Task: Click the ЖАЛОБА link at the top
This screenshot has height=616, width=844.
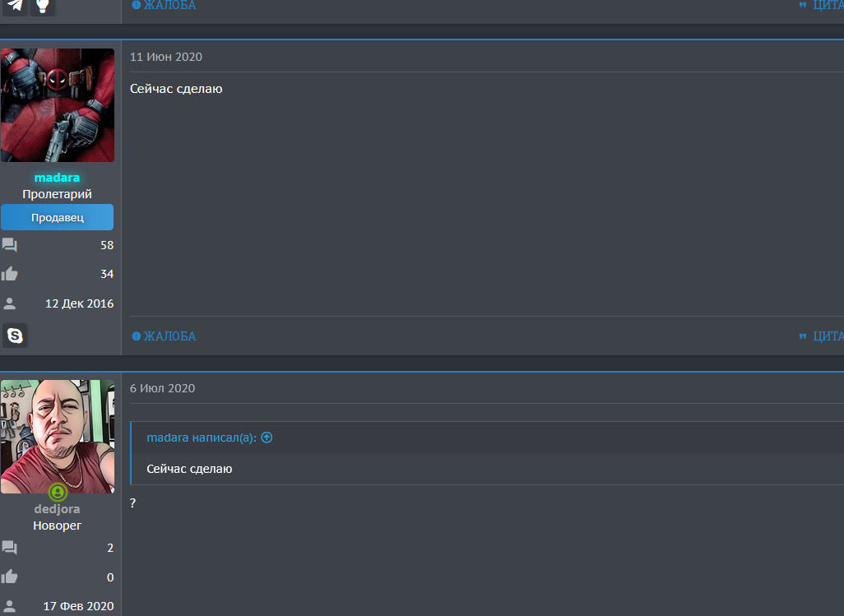Action: pos(164,6)
